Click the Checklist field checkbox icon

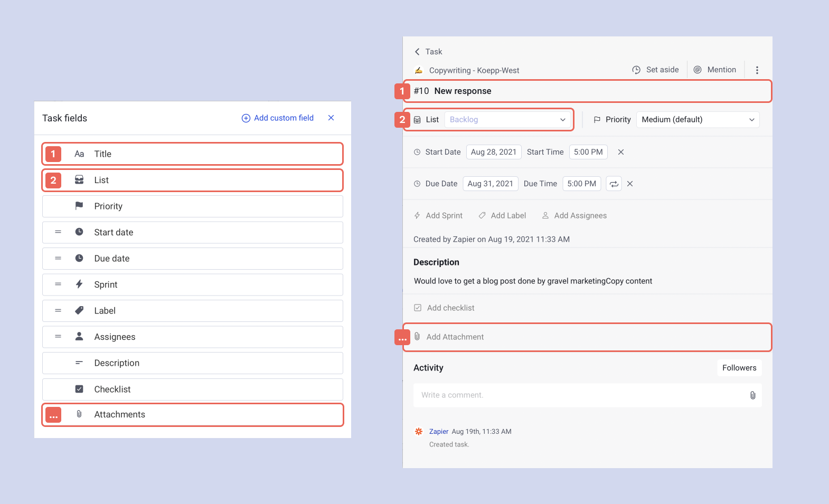coord(79,389)
